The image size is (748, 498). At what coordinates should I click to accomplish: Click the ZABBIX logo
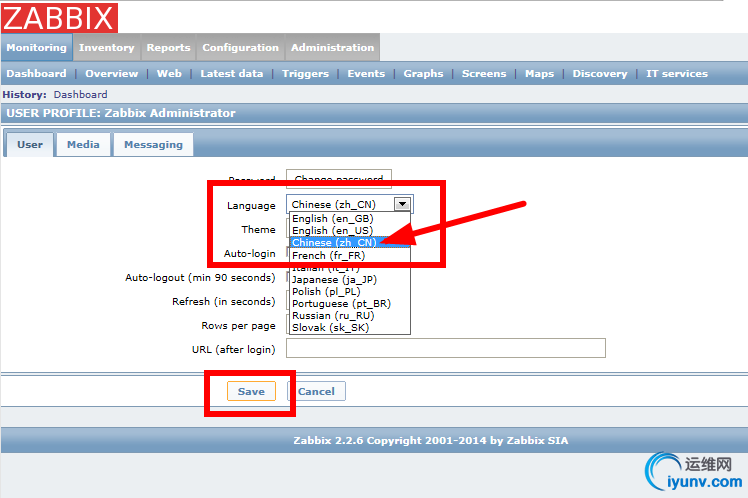pos(59,18)
